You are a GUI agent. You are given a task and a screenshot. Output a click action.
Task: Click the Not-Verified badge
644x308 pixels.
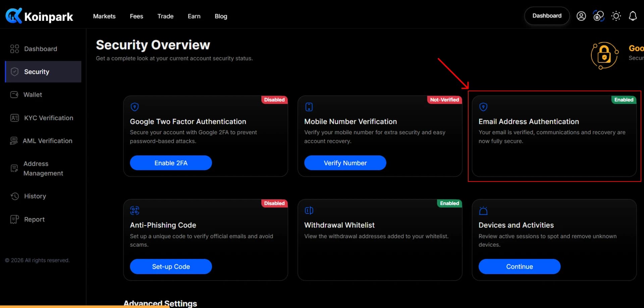(x=444, y=100)
